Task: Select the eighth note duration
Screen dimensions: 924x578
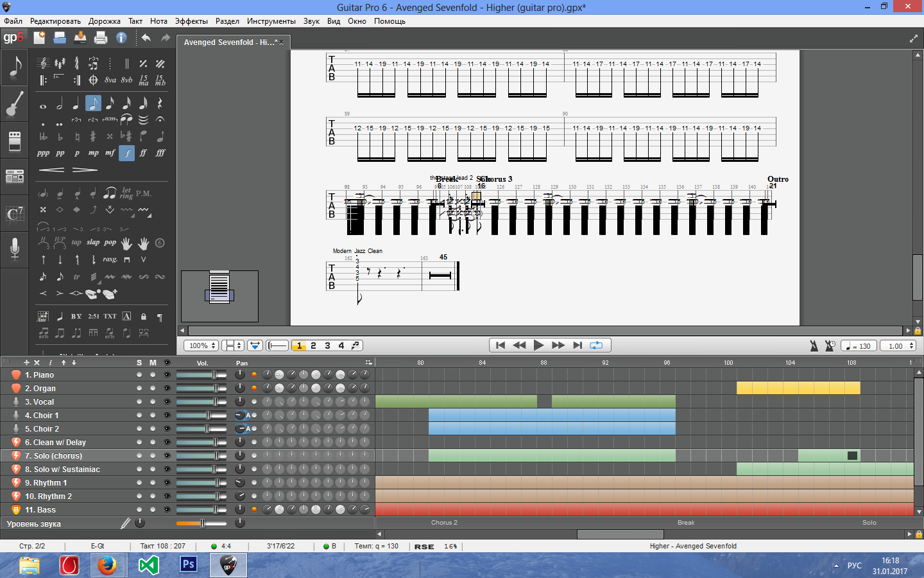Action: tap(93, 103)
